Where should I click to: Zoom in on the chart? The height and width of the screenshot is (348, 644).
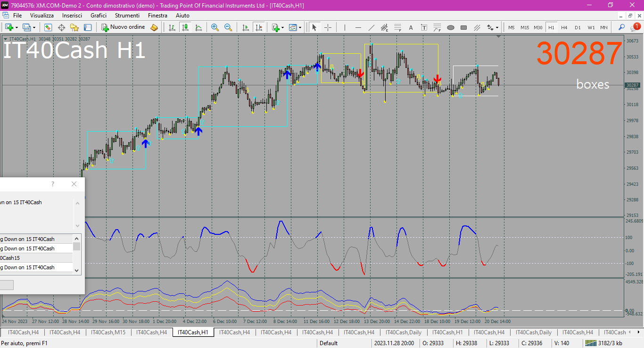pos(215,27)
